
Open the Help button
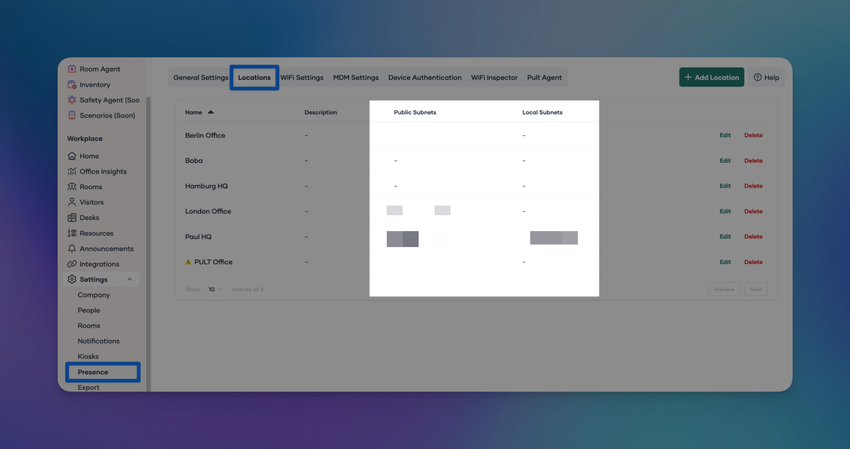click(x=766, y=77)
